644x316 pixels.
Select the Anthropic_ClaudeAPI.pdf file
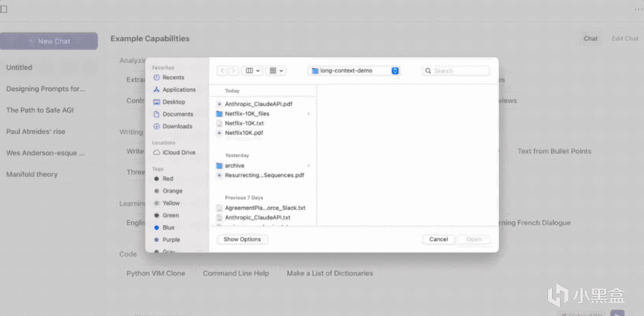click(259, 104)
